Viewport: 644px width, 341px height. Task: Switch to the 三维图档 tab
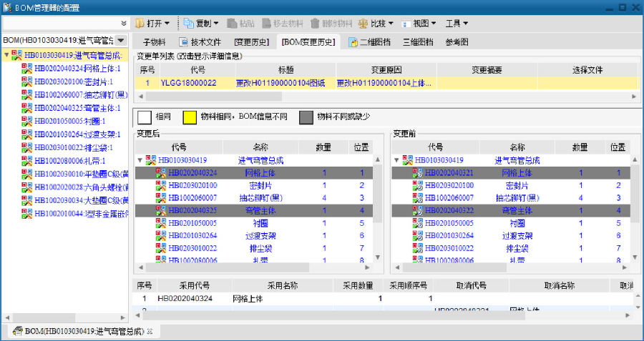tap(418, 42)
